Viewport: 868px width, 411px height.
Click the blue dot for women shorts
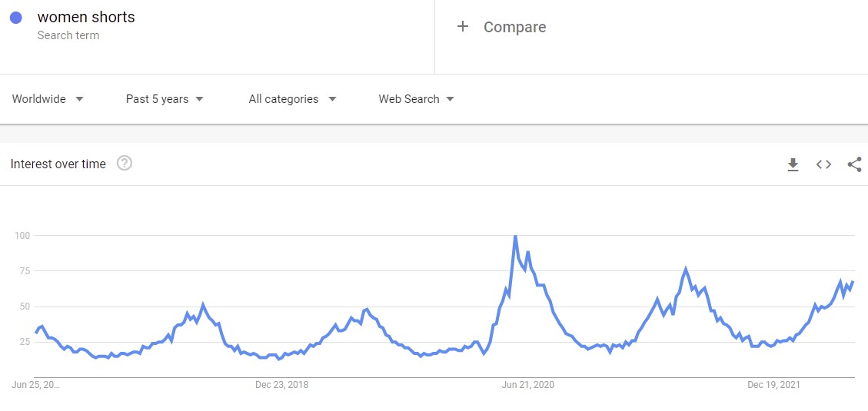16,18
